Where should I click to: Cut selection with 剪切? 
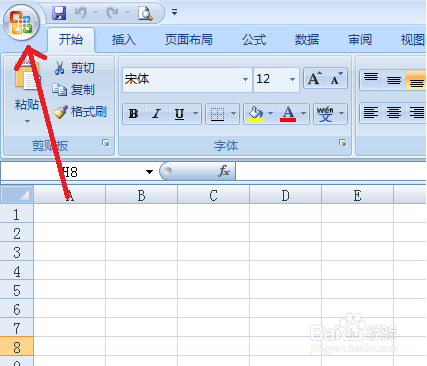coord(74,68)
